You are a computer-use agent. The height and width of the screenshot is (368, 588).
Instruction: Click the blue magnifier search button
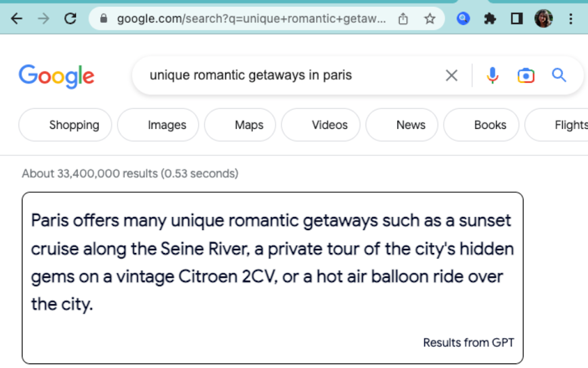coord(559,75)
